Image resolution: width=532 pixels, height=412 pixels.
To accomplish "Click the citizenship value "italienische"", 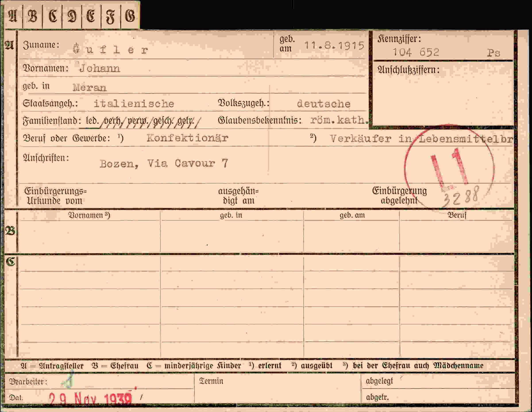I will [x=134, y=104].
